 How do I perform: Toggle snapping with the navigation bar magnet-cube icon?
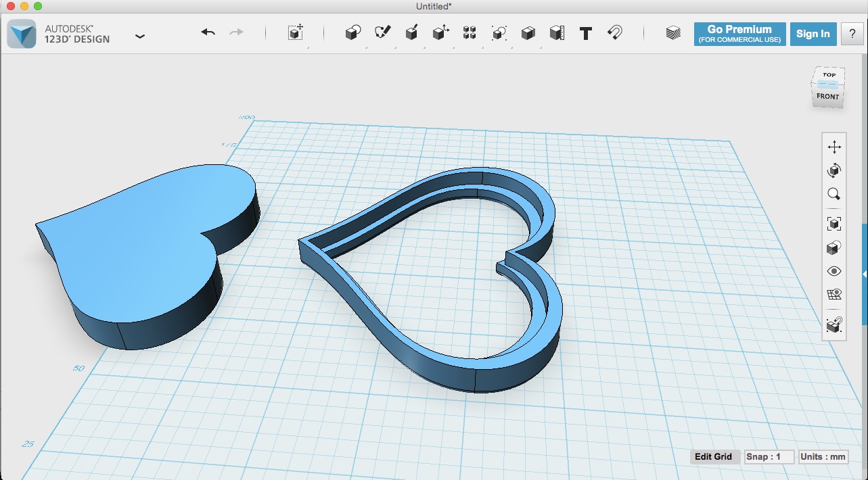834,325
